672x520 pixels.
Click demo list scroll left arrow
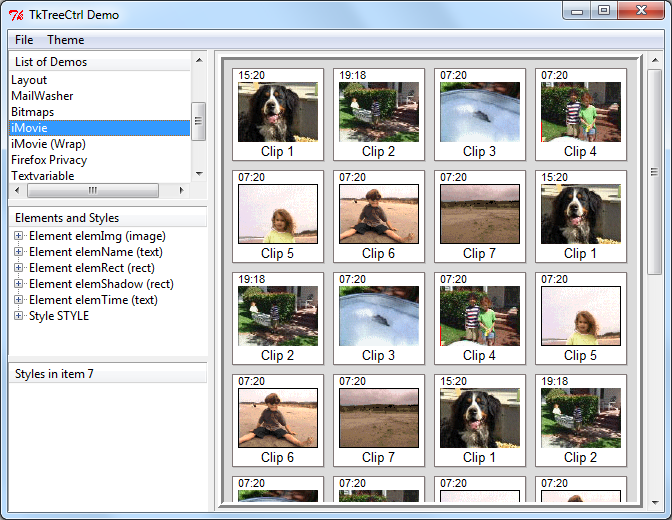[17, 190]
